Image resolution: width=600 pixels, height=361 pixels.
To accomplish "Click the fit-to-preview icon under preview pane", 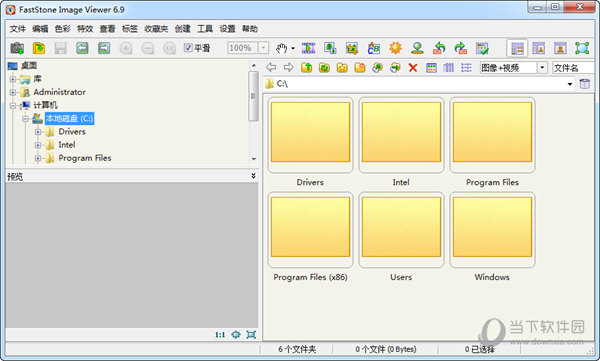I will pyautogui.click(x=251, y=335).
